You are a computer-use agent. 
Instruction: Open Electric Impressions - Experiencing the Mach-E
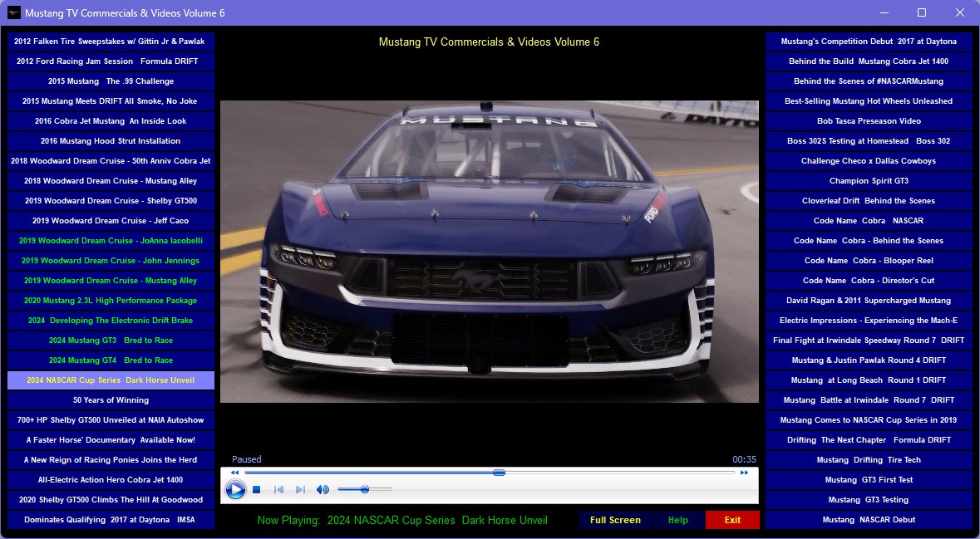(869, 321)
